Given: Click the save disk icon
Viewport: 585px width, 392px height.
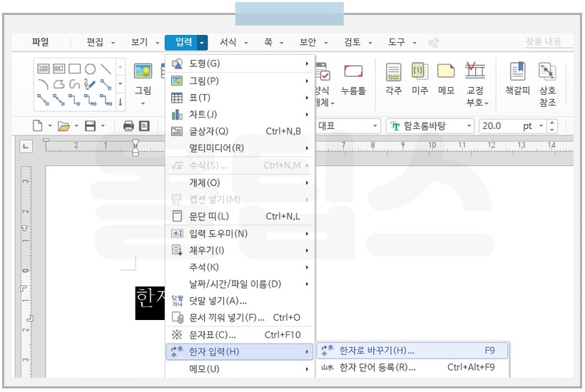Looking at the screenshot, I should (x=91, y=126).
